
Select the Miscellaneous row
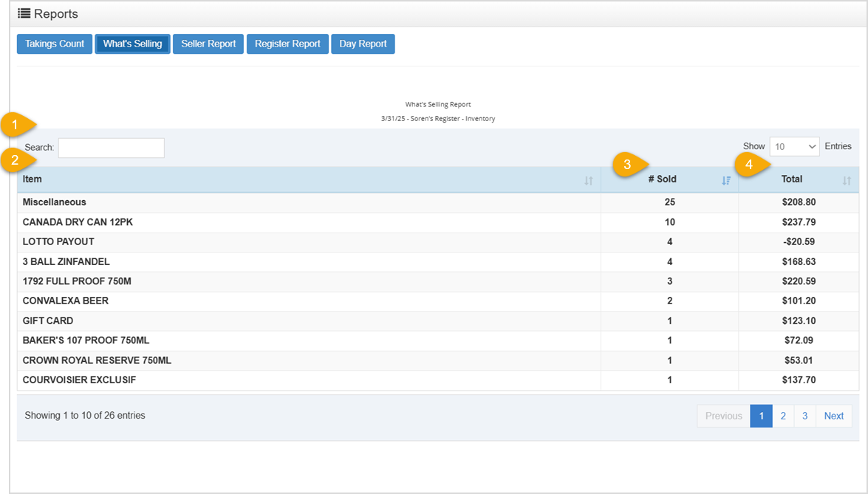(x=295, y=202)
